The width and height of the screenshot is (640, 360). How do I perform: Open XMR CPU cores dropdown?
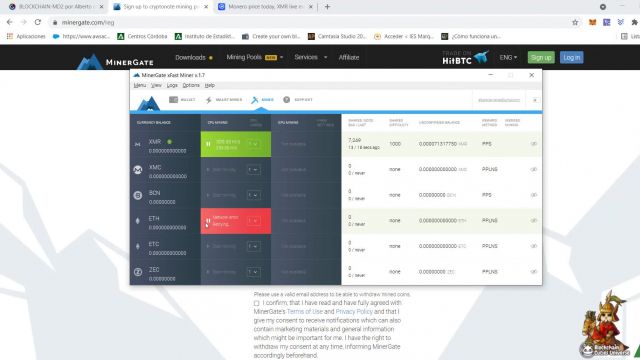click(253, 144)
